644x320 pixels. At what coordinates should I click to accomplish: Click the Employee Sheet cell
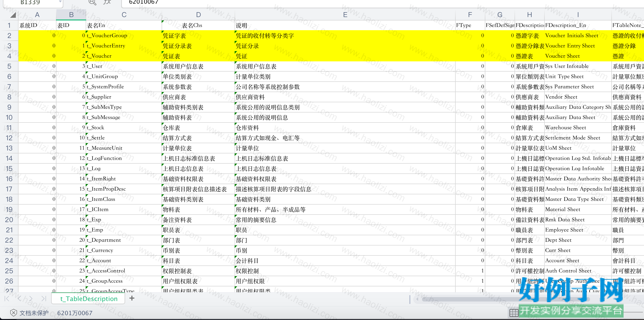[578, 230]
